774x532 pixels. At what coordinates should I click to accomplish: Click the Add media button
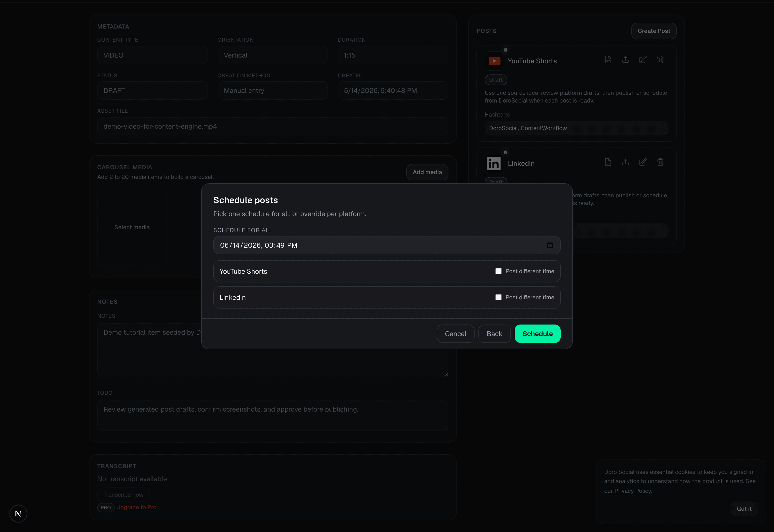(427, 172)
